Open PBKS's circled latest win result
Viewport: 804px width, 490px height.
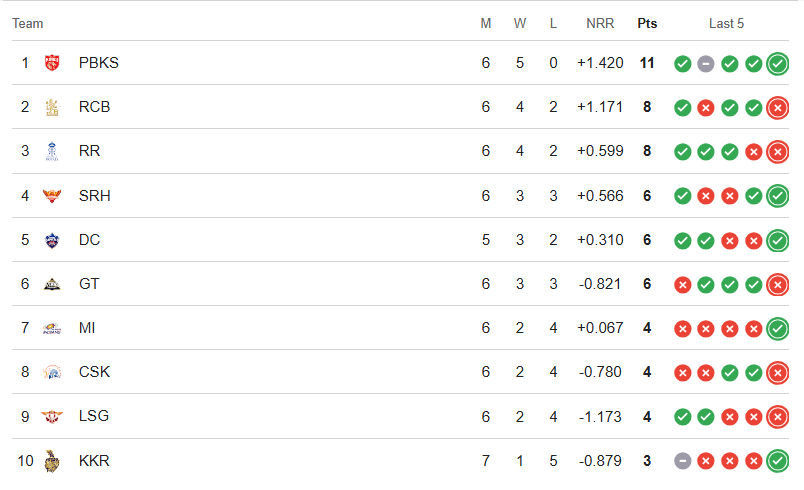[x=777, y=64]
